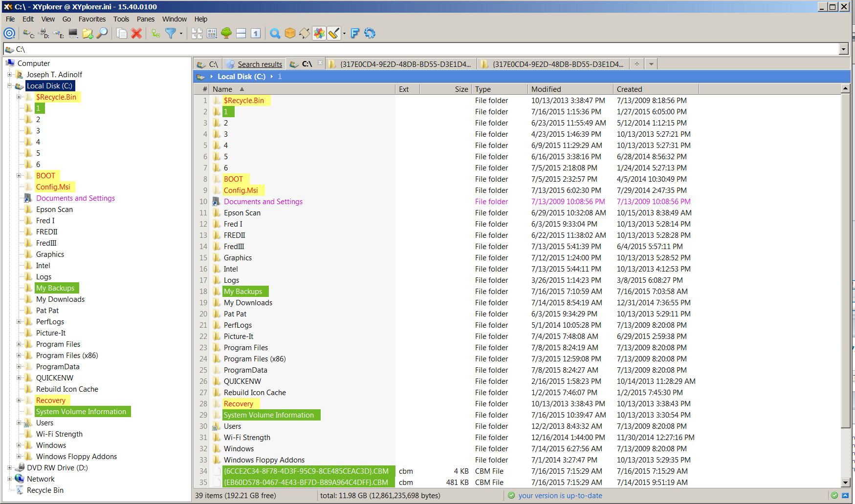This screenshot has width=855, height=504.
Task: Sort by Size column header
Action: pos(445,89)
